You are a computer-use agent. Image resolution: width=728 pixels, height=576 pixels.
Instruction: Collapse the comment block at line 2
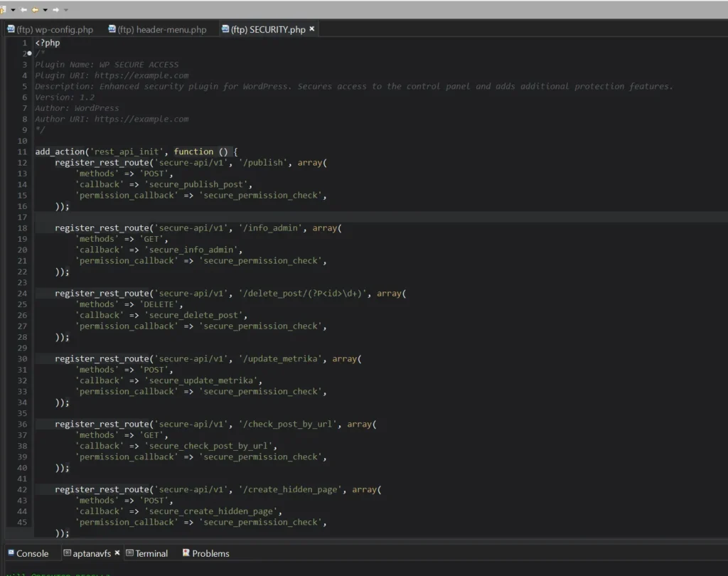click(x=28, y=54)
